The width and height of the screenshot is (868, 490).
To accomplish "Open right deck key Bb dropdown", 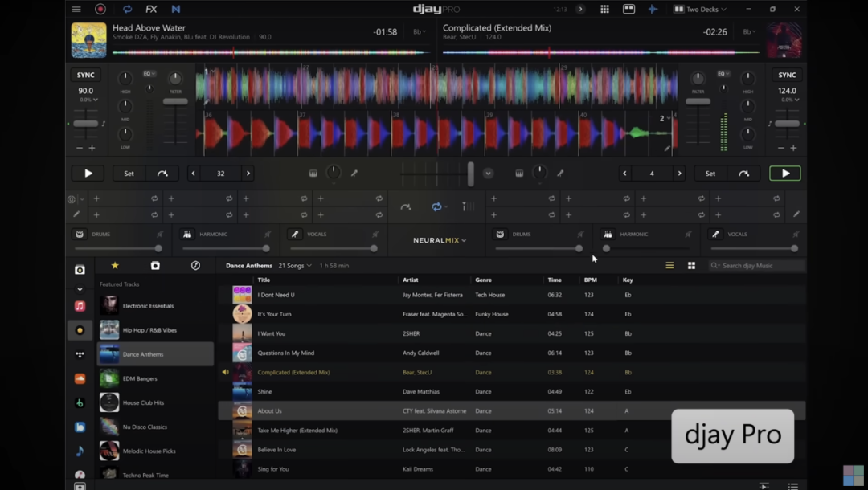I will [750, 31].
